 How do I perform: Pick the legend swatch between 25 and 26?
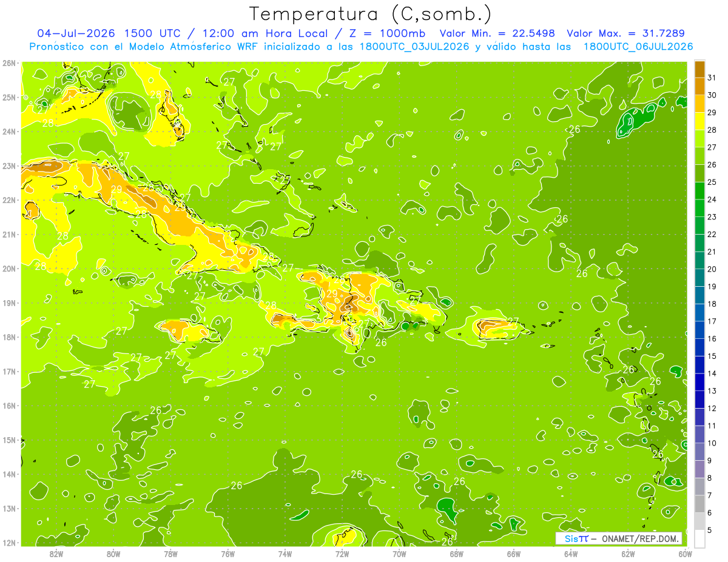(x=699, y=173)
